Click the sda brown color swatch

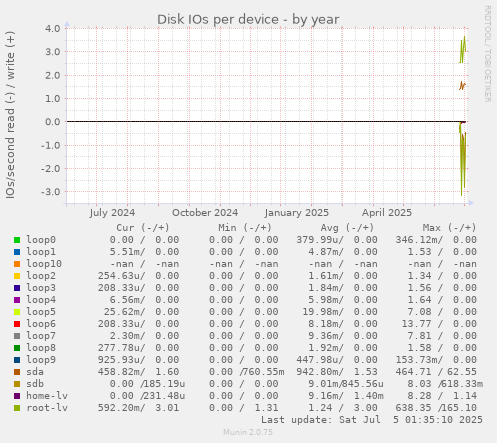pyautogui.click(x=17, y=372)
